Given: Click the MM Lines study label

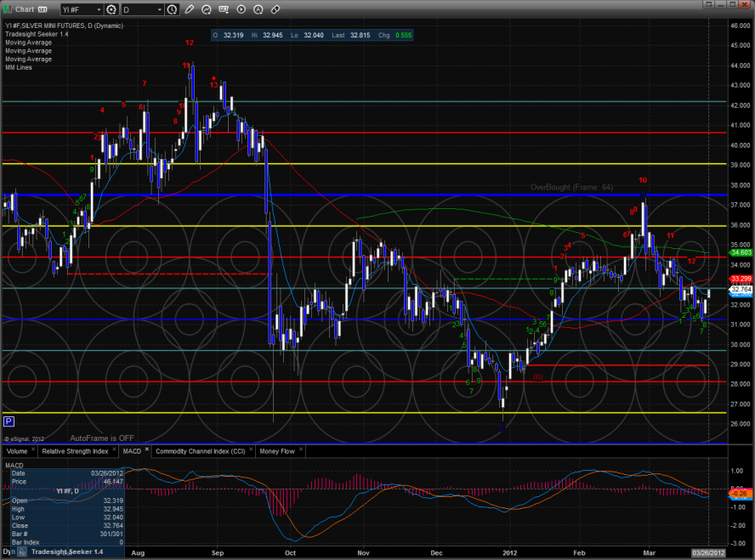Looking at the screenshot, I should 19,67.
